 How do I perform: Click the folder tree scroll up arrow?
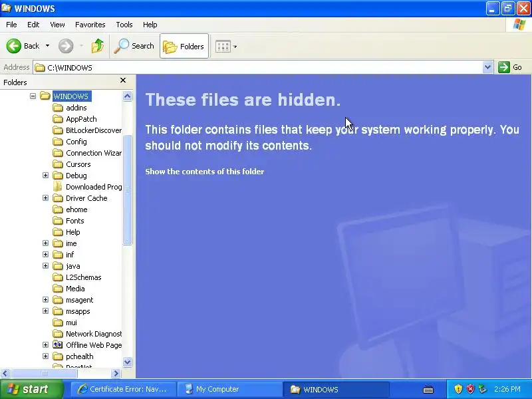click(127, 96)
